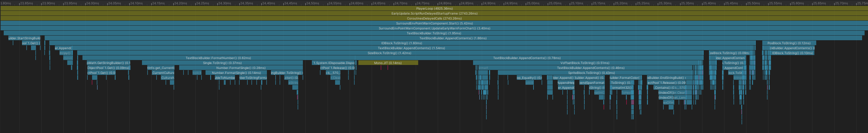Click the yellow Mono.JIT (0.14ms) bar
Image resolution: width=868 pixels, height=133 pixels.
[388, 63]
